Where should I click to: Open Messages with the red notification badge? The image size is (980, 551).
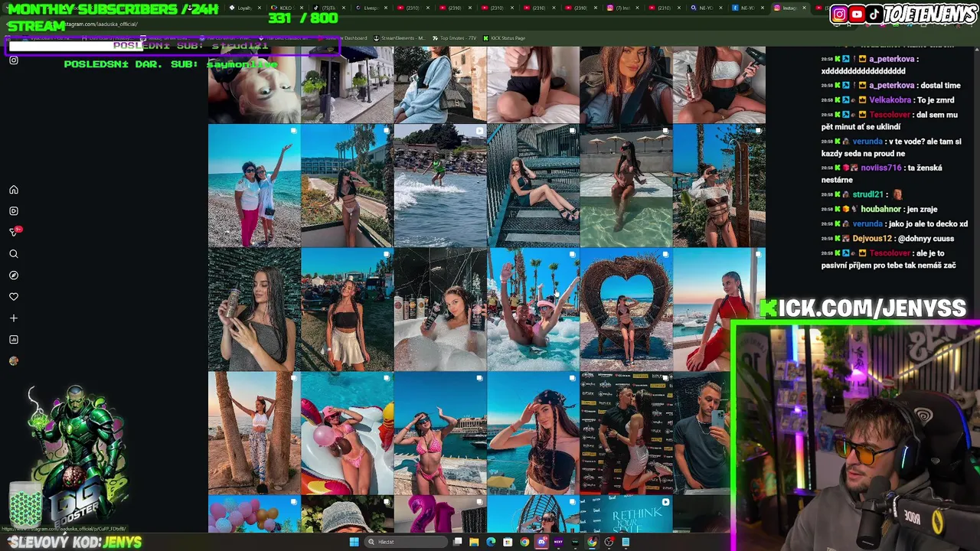(14, 232)
